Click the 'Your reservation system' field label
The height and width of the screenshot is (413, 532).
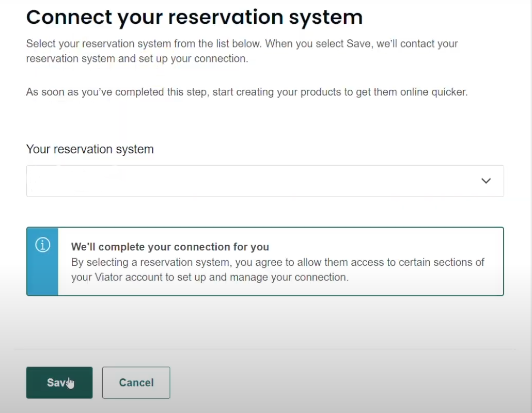(x=90, y=149)
